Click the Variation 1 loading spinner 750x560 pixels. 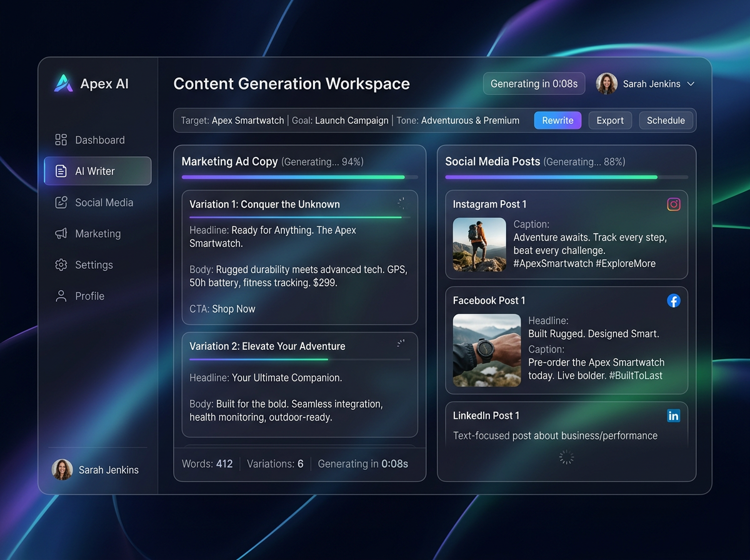[401, 203]
